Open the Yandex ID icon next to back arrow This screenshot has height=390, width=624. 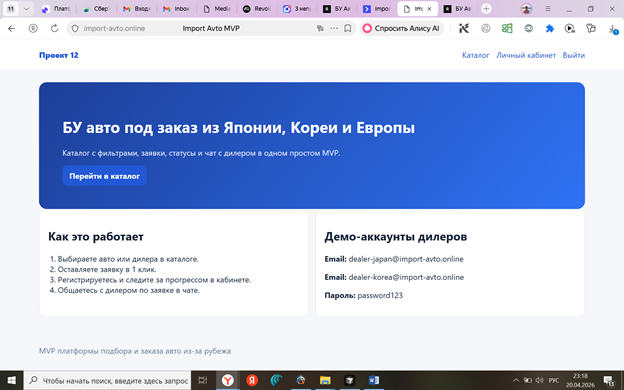click(33, 28)
